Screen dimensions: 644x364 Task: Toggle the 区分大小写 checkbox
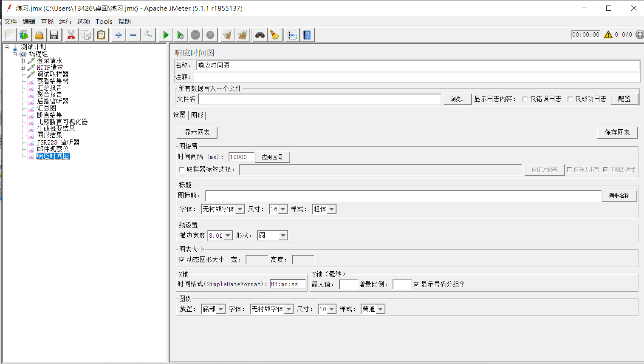point(569,170)
